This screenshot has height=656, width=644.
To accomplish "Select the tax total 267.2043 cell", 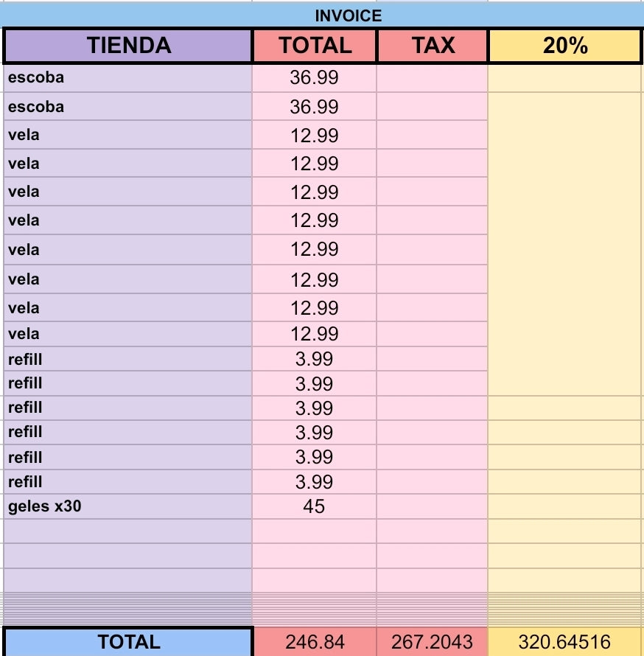I will pos(433,642).
